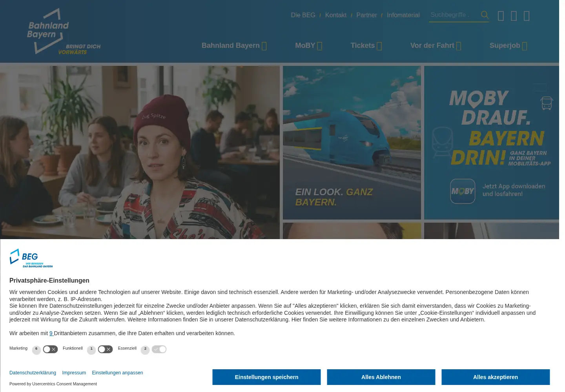Click the search magnifier icon

[x=485, y=15]
